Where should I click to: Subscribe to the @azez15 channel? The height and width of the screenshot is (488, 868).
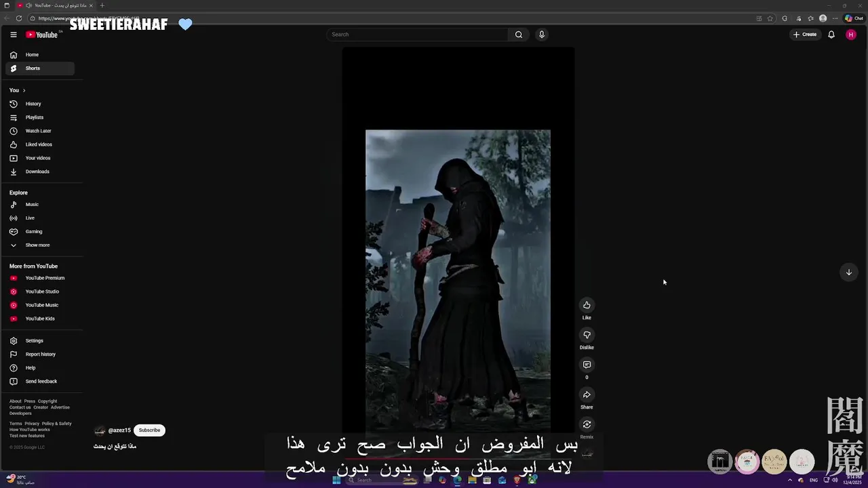pos(149,430)
